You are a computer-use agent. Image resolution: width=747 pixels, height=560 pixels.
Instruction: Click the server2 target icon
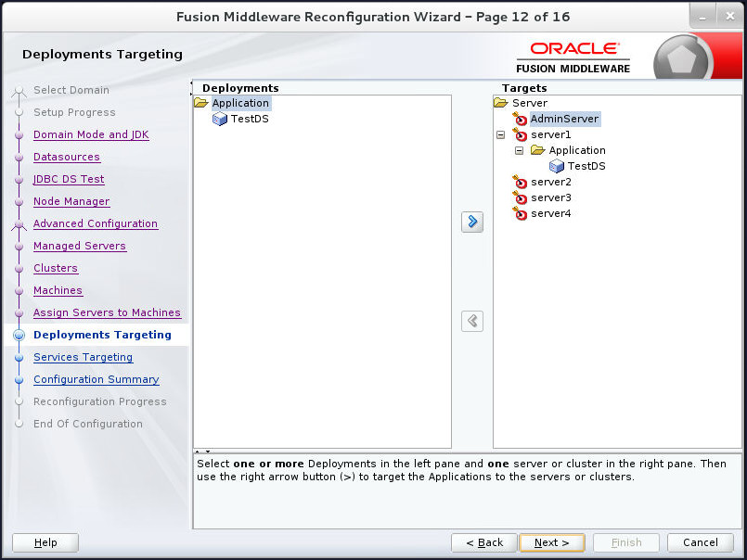[520, 182]
